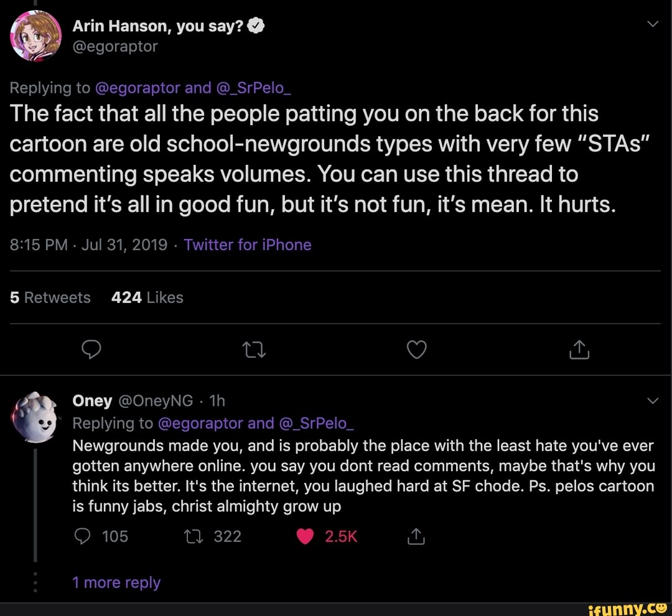Share Oney's reply tweet
The height and width of the screenshot is (616, 672).
416,536
